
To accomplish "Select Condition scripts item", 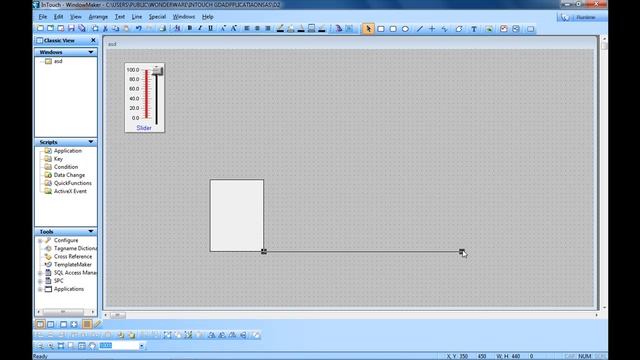I will coord(66,167).
